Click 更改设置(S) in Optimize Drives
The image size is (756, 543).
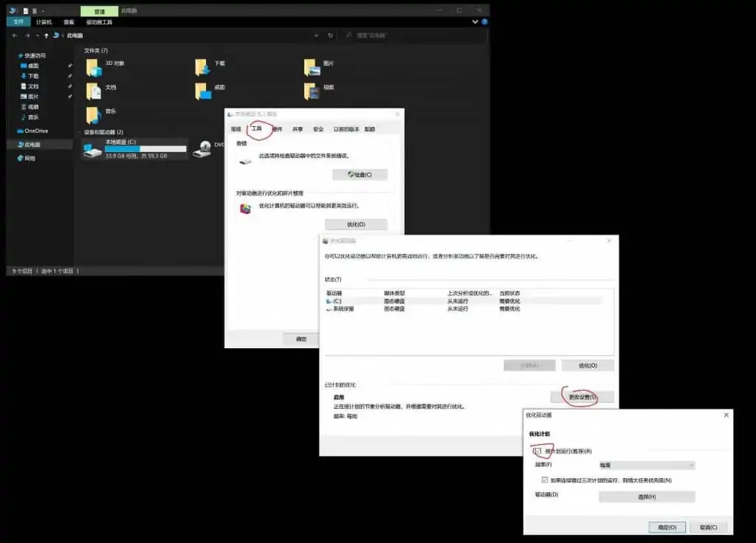[x=583, y=397]
